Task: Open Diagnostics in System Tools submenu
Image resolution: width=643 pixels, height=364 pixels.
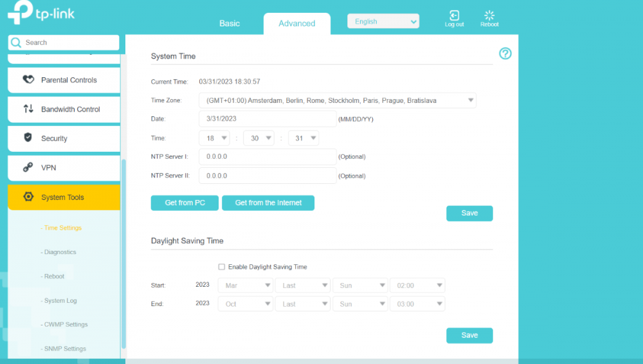Action: click(60, 252)
